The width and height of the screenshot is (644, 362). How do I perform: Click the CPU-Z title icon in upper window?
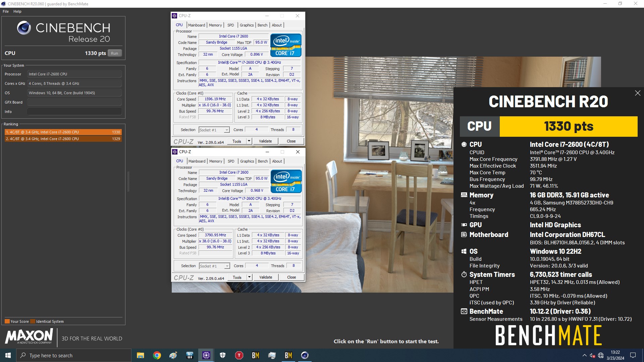[174, 16]
